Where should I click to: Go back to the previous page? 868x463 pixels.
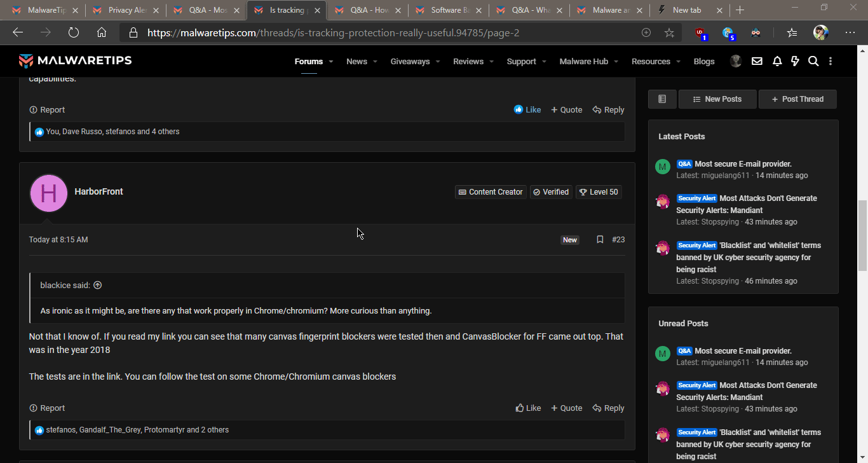click(x=18, y=32)
